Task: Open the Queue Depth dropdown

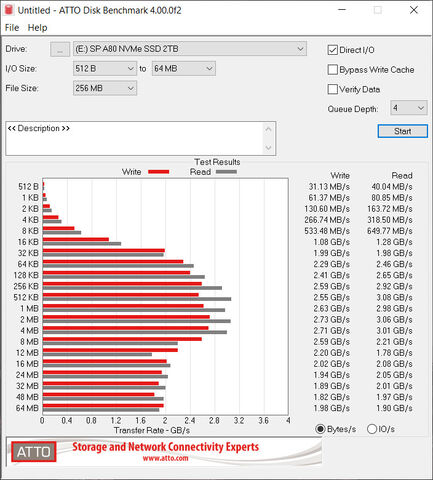Action: (409, 108)
